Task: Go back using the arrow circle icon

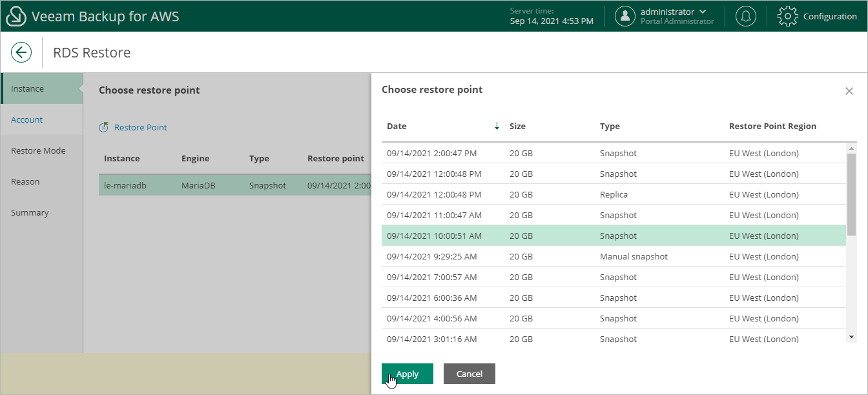Action: click(21, 52)
